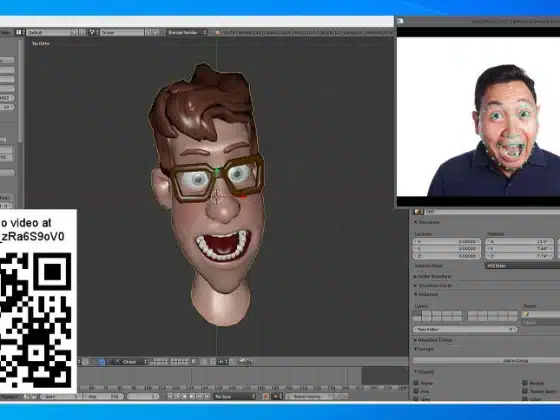Toggle object layers in right Relations layer grid

point(492,316)
